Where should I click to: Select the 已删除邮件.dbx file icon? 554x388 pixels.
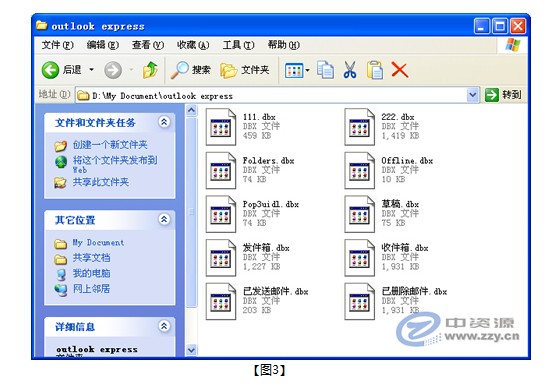click(x=359, y=301)
